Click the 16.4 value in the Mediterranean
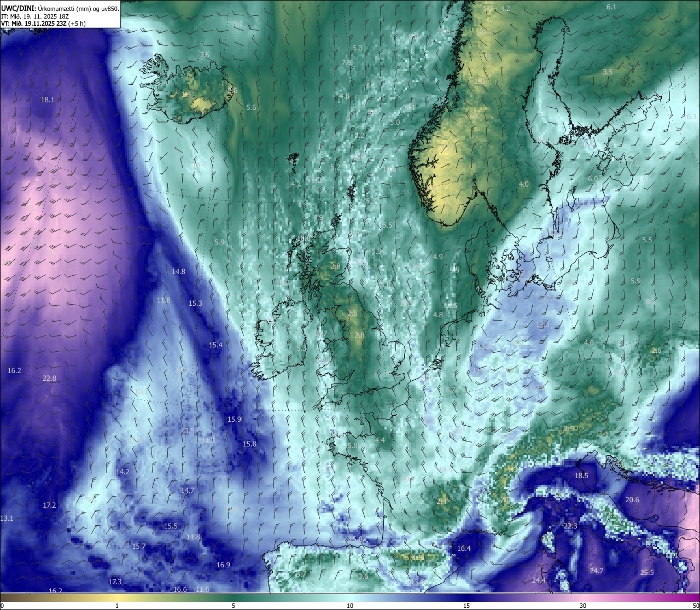The image size is (700, 610). 464,549
